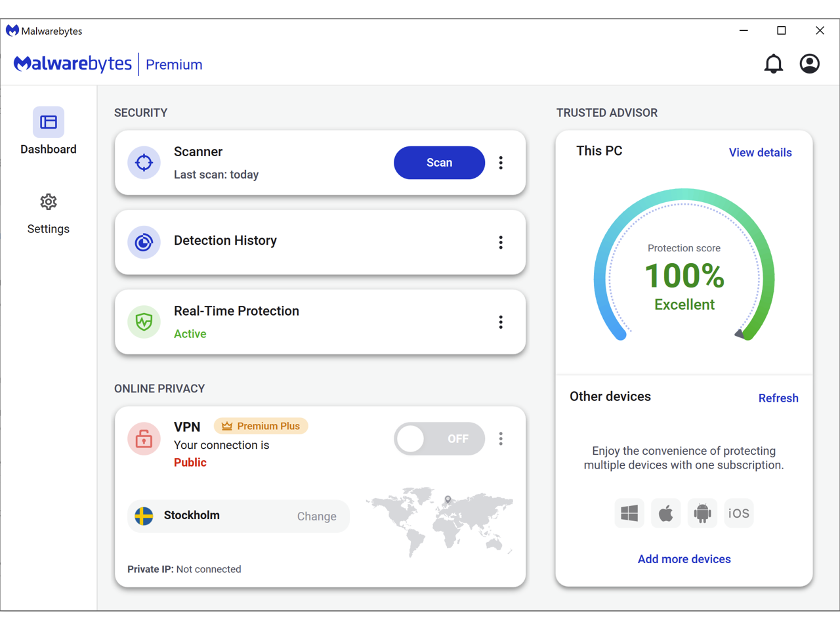Open VPN more options menu
This screenshot has width=840, height=630.
coord(501,439)
